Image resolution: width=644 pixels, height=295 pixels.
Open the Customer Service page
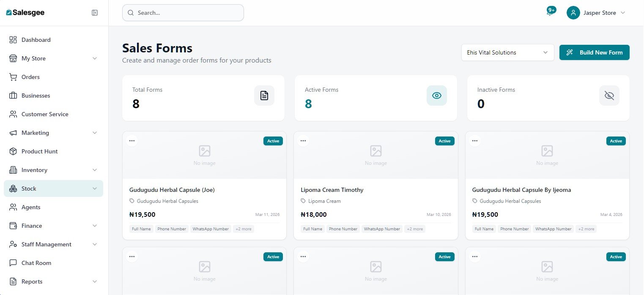click(45, 114)
